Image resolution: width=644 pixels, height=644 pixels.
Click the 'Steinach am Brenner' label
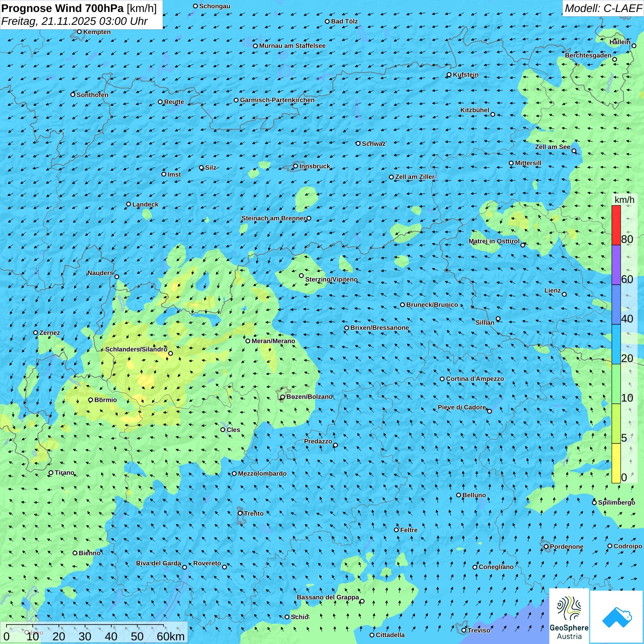coord(273,218)
